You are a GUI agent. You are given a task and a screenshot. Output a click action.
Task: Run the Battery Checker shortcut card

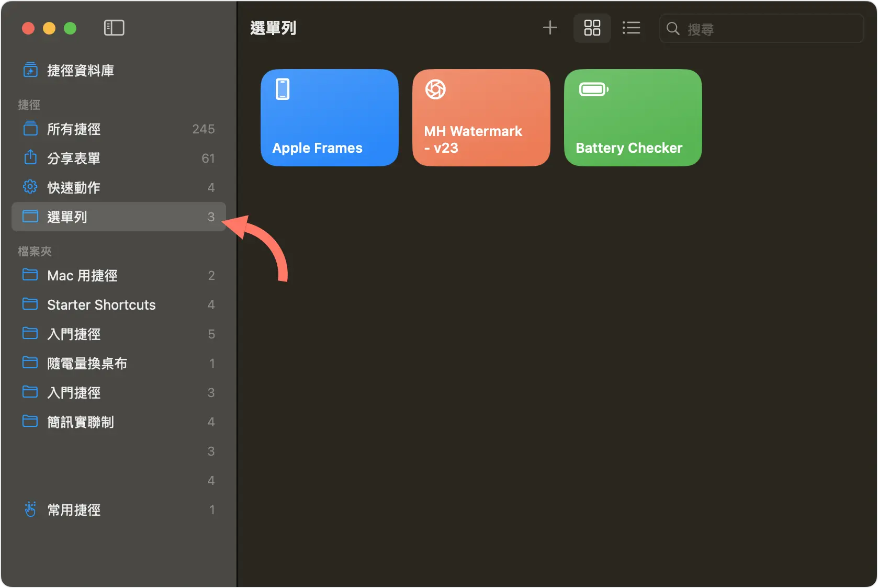633,118
